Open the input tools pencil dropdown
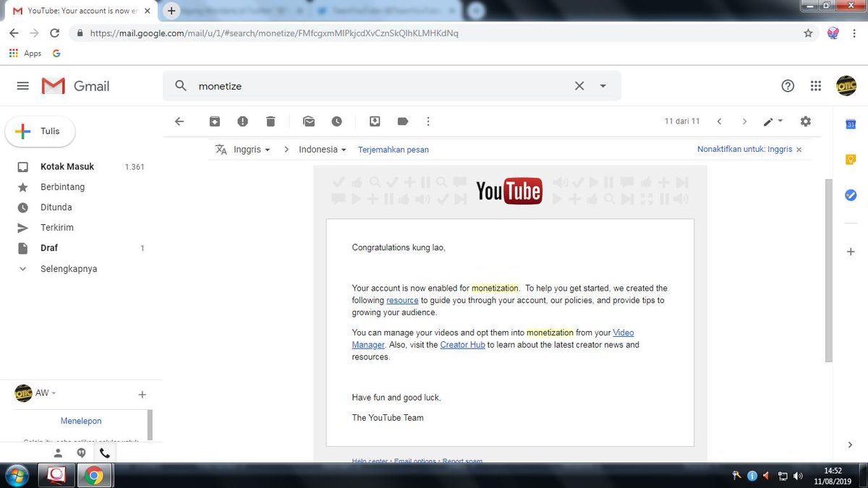This screenshot has width=868, height=488. [773, 121]
